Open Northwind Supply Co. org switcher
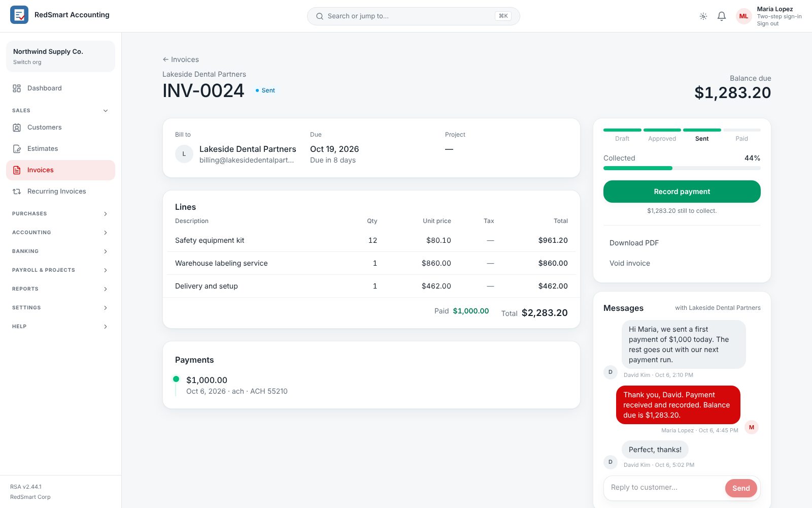Image resolution: width=812 pixels, height=508 pixels. click(60, 56)
